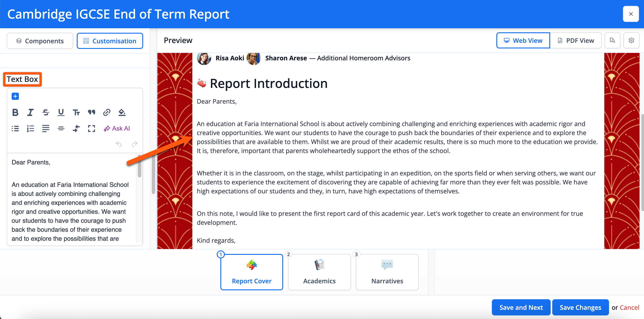Screen dimensions: 644x319
Task: Create a numbered list
Action: (30, 129)
